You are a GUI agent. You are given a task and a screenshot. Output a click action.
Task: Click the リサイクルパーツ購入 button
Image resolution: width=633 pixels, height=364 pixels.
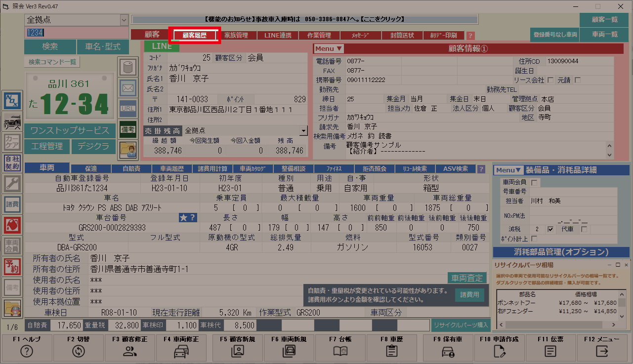click(462, 324)
